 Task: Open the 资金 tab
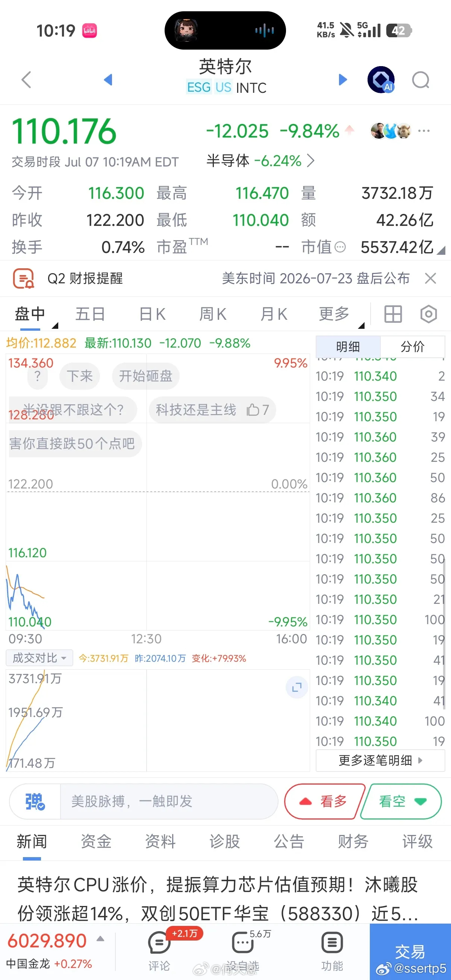(x=96, y=841)
